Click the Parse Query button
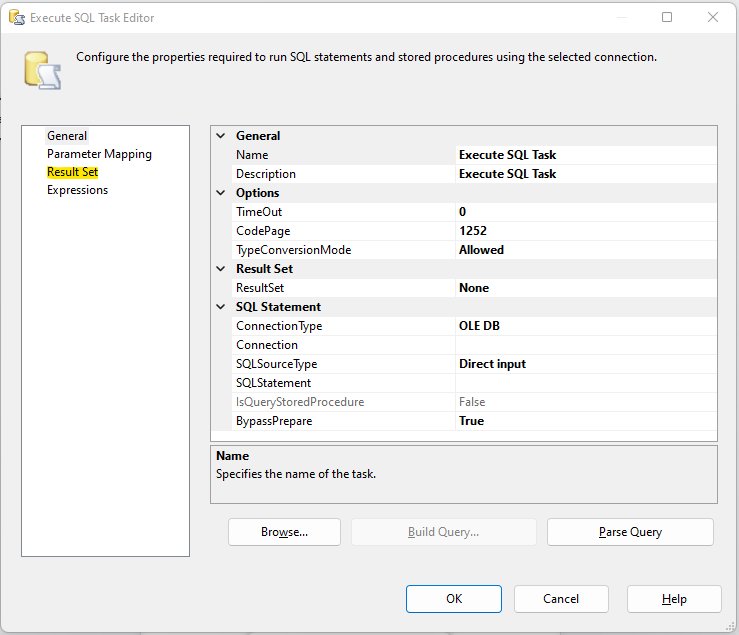Image resolution: width=739 pixels, height=635 pixels. click(x=630, y=532)
